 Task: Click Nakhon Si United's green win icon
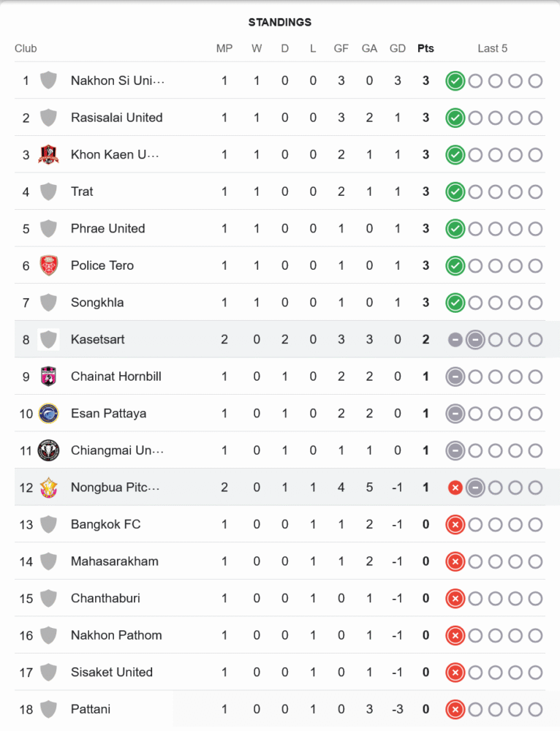[455, 80]
